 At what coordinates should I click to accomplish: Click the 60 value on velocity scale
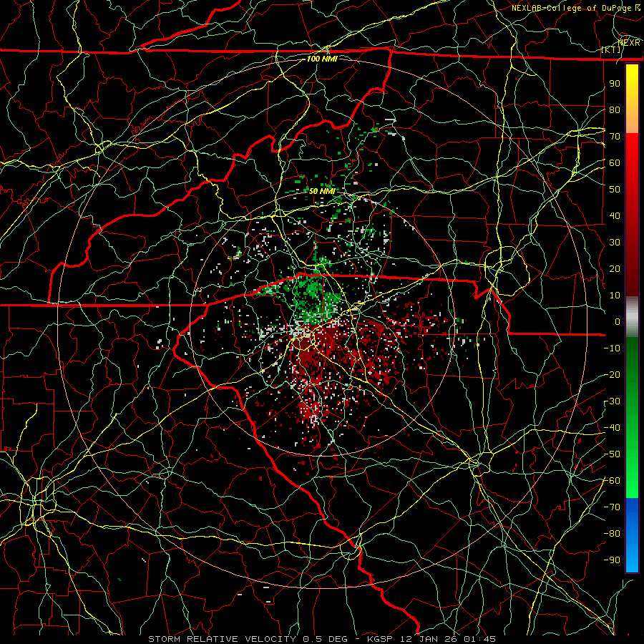615,162
